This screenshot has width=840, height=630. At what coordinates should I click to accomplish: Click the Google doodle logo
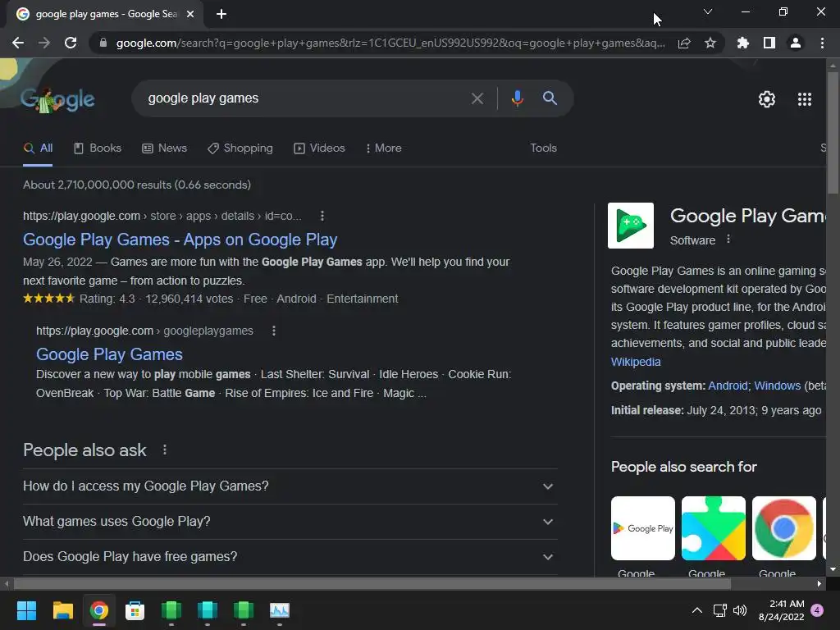pos(58,99)
